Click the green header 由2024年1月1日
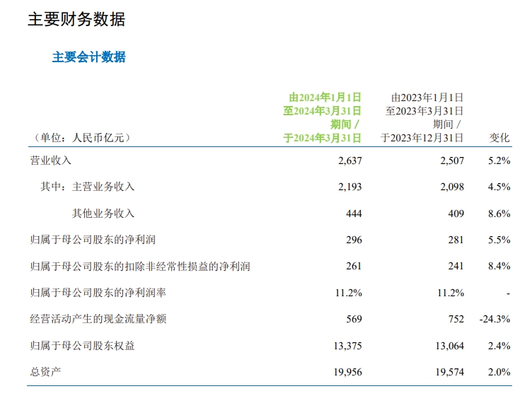Image resolution: width=532 pixels, height=408 pixels. click(325, 98)
